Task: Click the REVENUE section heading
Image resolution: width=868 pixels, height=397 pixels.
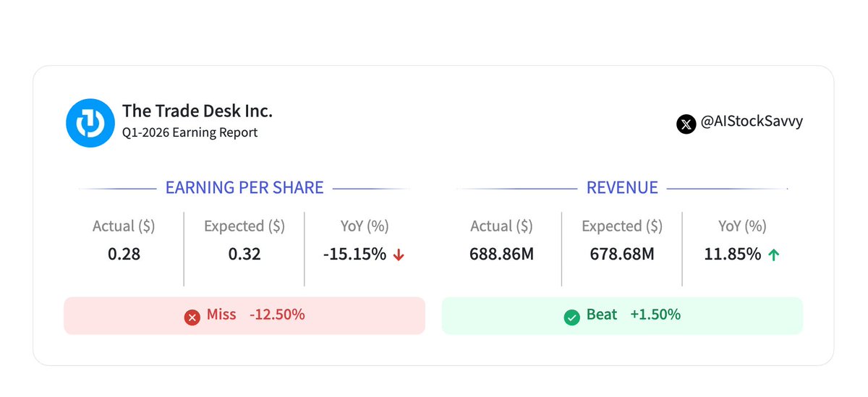Action: (622, 188)
